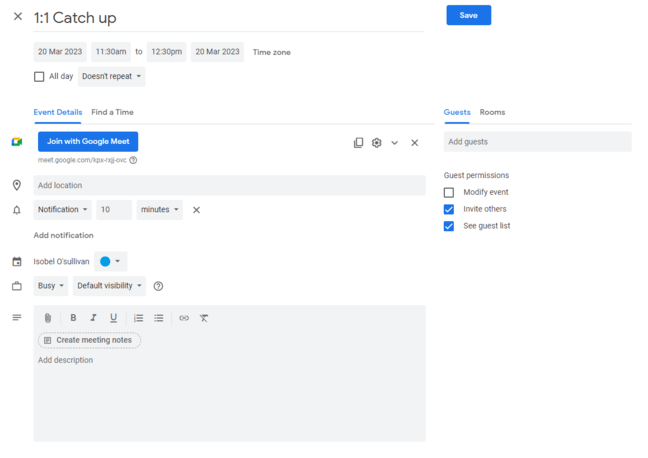Click the Add location field
This screenshot has height=458, width=648.
(x=230, y=185)
